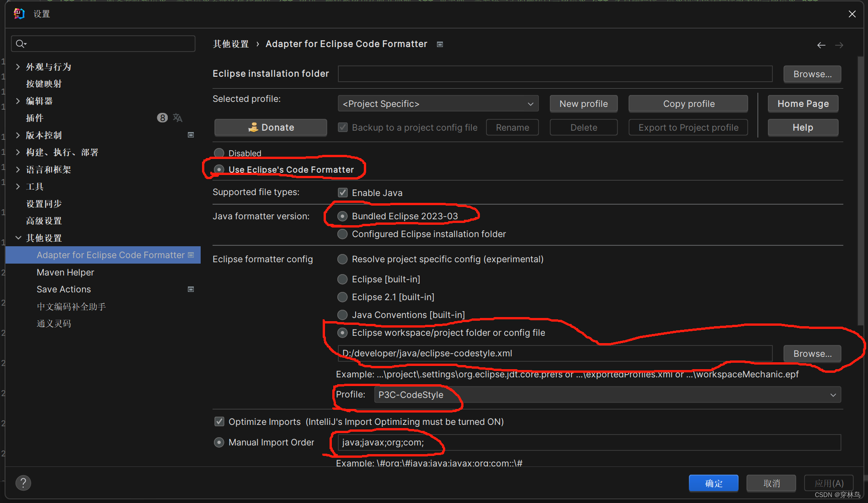Click the search magnifier icon in settings
The image size is (868, 503).
pos(21,44)
